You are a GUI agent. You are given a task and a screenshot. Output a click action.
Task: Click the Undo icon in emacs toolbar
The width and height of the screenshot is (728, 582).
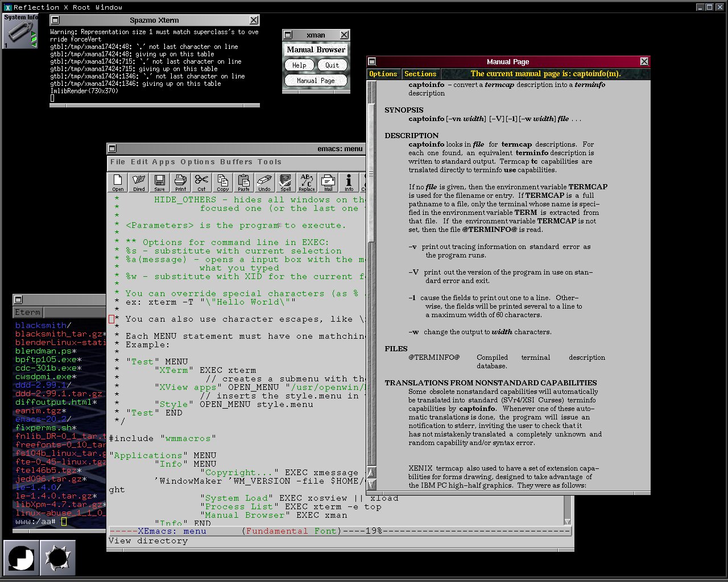264,182
